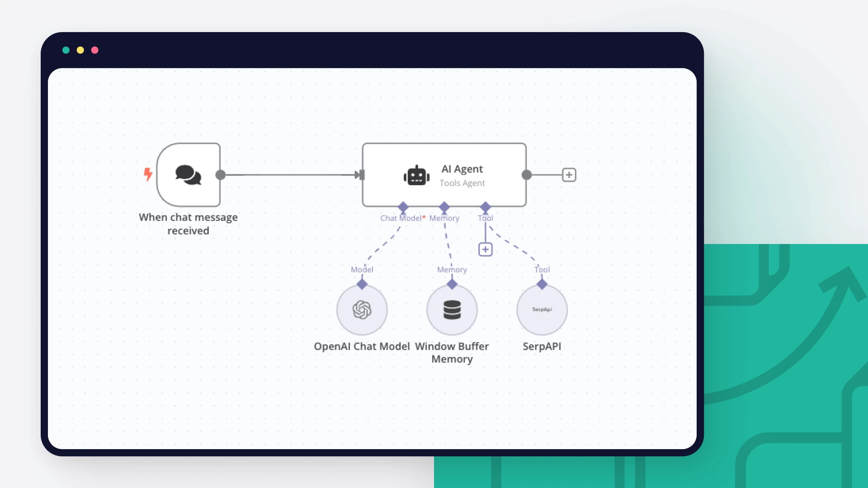The width and height of the screenshot is (868, 488).
Task: Click the diamond atop Window Buffer Memory node
Action: click(452, 284)
